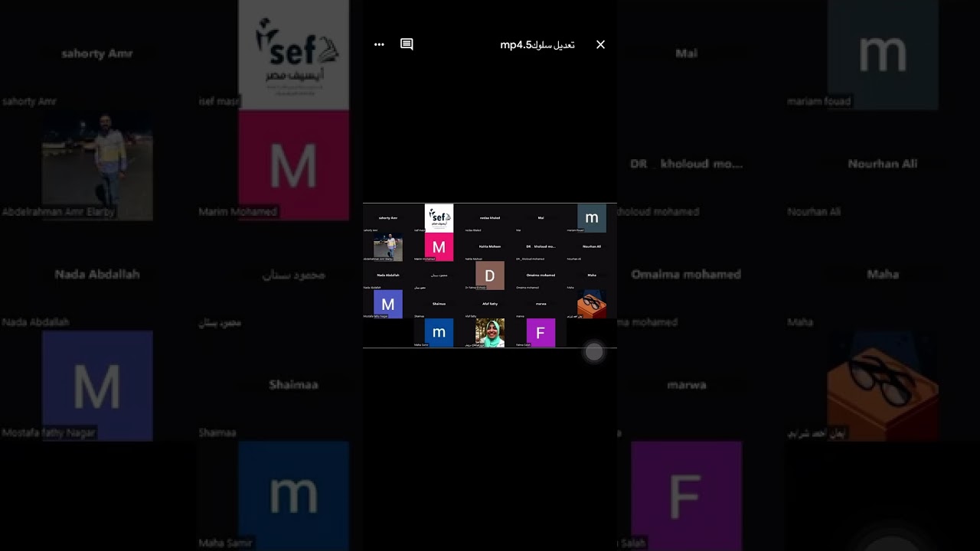Select Mostafa fathy Nagar's purple M avatar
Image resolution: width=980 pixels, height=551 pixels.
(x=388, y=305)
